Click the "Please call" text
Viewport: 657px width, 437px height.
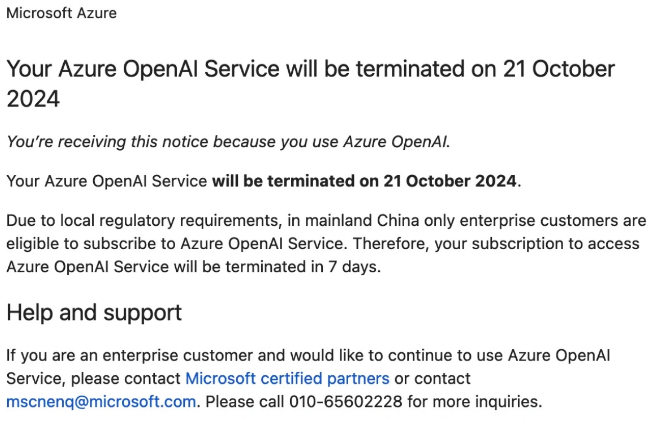(x=242, y=401)
